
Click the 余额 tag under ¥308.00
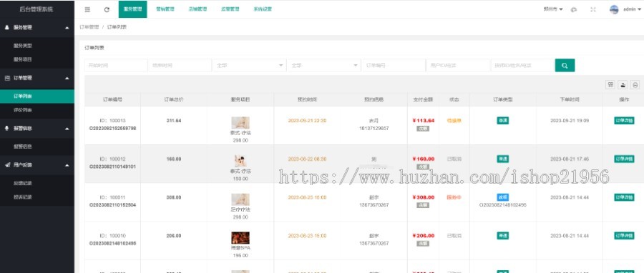coord(423,205)
